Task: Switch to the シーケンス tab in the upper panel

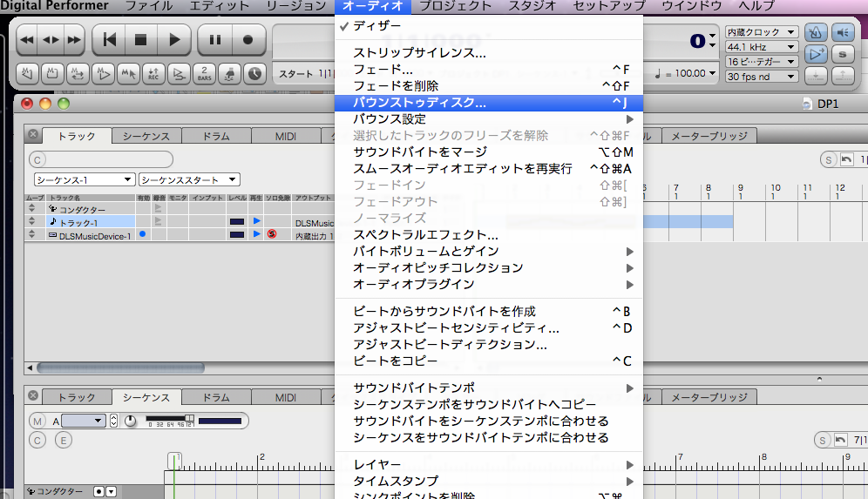Action: (146, 136)
